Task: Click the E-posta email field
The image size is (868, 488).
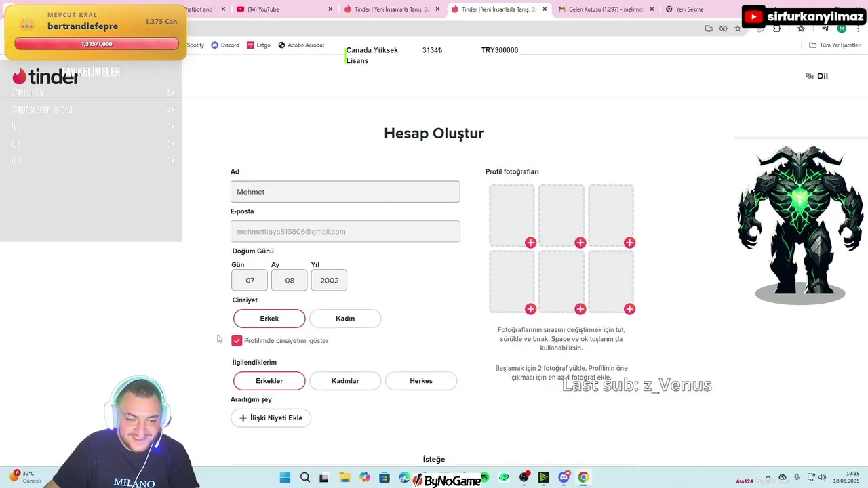Action: (x=345, y=231)
